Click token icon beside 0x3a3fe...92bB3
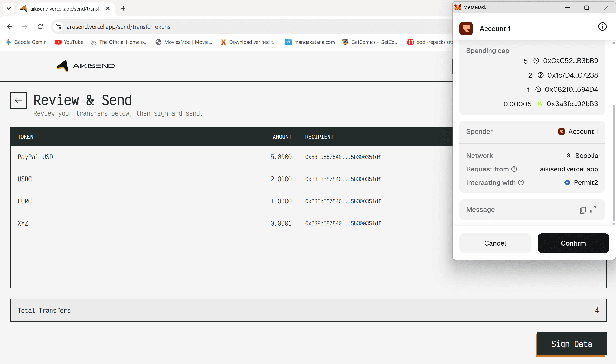This screenshot has width=616, height=364. 539,104
